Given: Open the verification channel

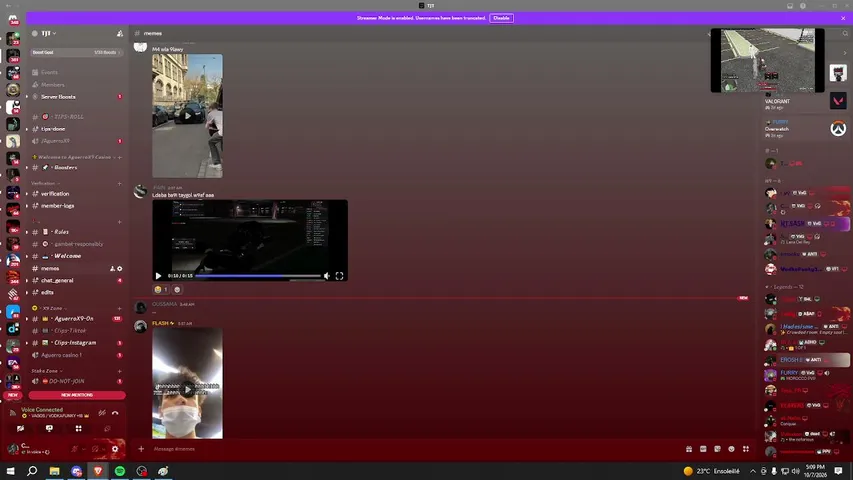Looking at the screenshot, I should coord(55,194).
